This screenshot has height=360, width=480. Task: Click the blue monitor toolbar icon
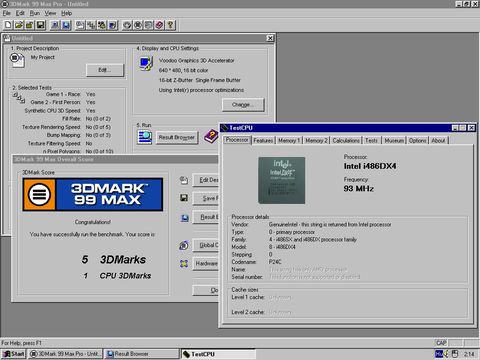[x=66, y=25]
